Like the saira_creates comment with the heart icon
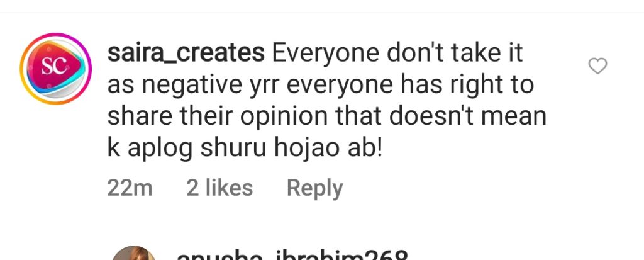 point(597,66)
